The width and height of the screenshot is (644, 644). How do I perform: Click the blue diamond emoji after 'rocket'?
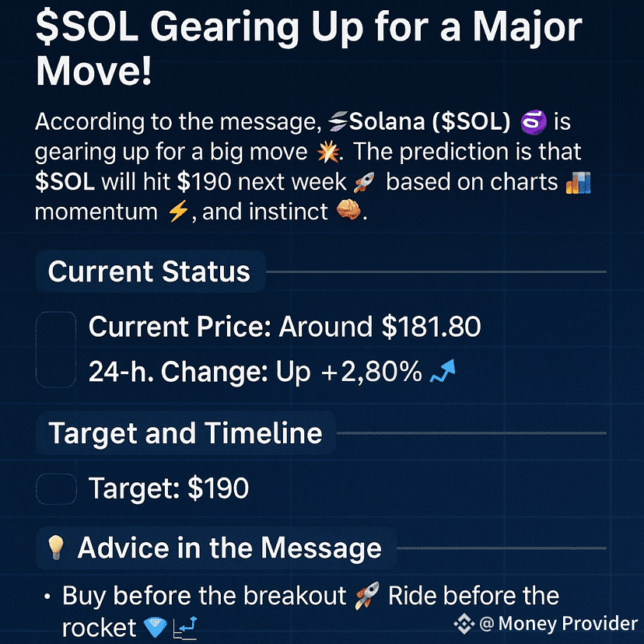pyautogui.click(x=156, y=627)
